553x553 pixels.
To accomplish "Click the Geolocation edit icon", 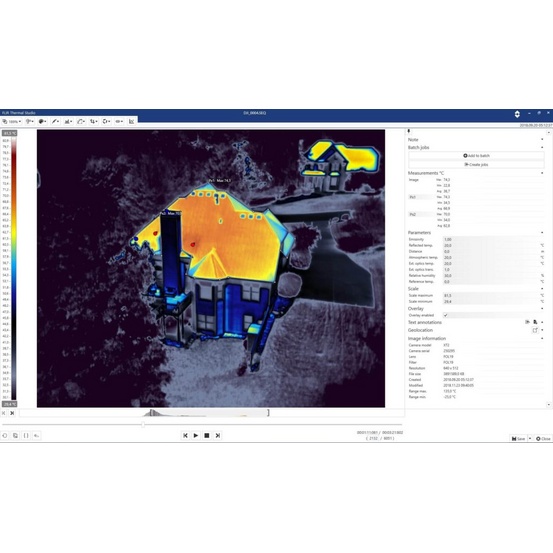I will point(535,330).
